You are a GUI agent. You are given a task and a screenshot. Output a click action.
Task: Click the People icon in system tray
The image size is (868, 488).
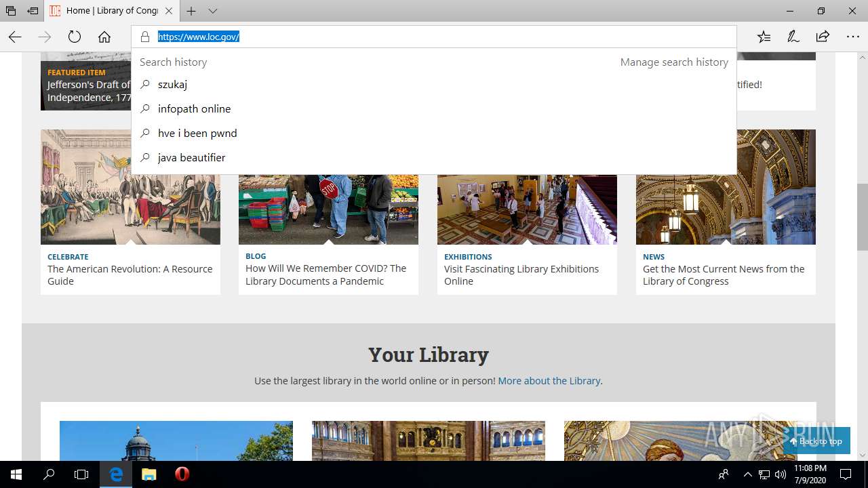(724, 474)
